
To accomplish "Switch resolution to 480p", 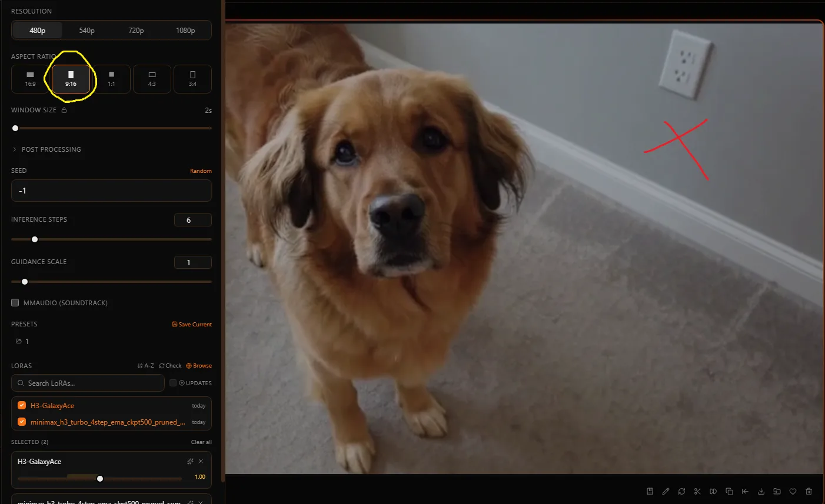I will coord(38,31).
